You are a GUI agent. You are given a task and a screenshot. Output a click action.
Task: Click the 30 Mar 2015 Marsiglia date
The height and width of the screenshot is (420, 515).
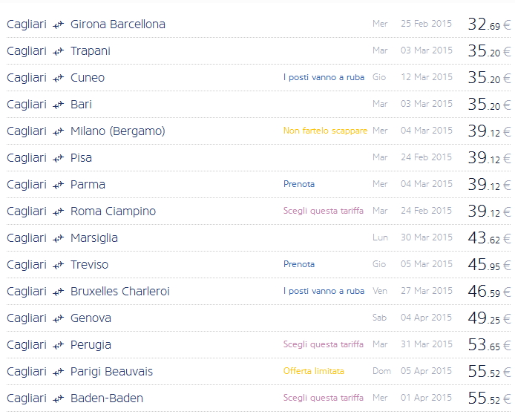point(426,237)
